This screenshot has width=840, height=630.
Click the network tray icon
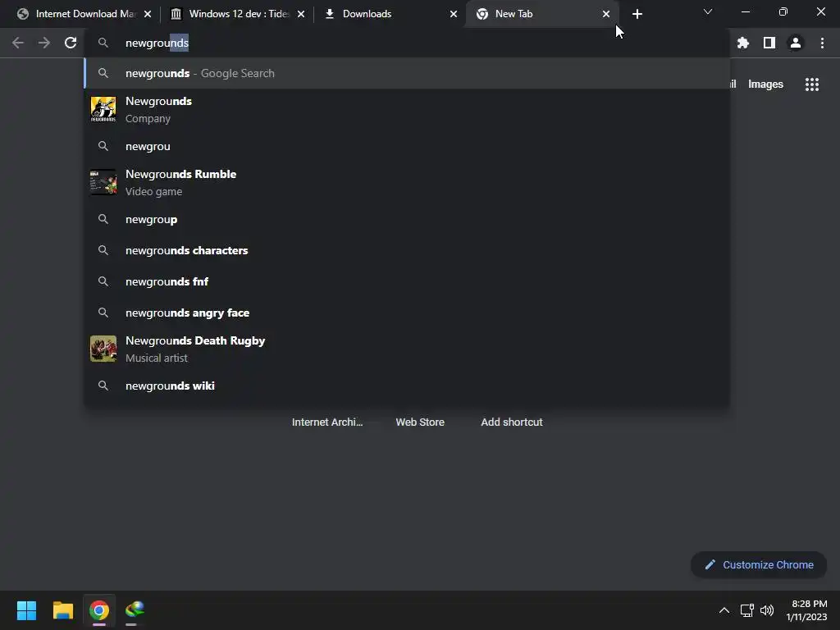click(x=746, y=610)
